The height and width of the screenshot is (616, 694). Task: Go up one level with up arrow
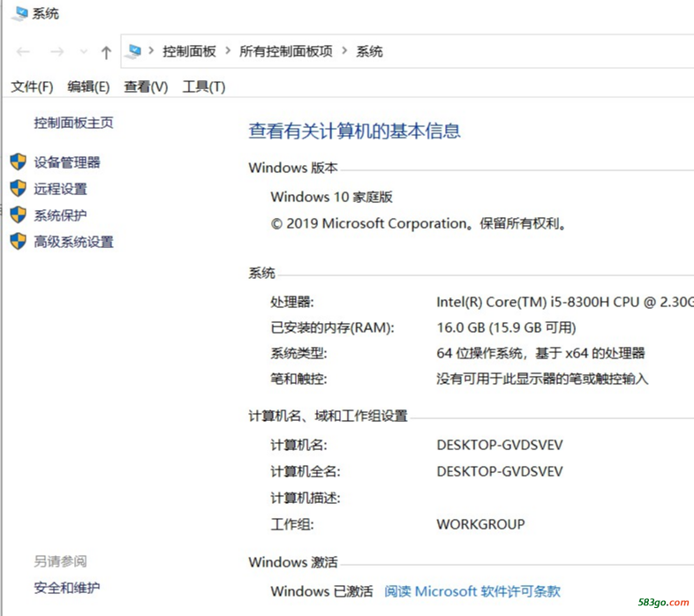pyautogui.click(x=106, y=53)
